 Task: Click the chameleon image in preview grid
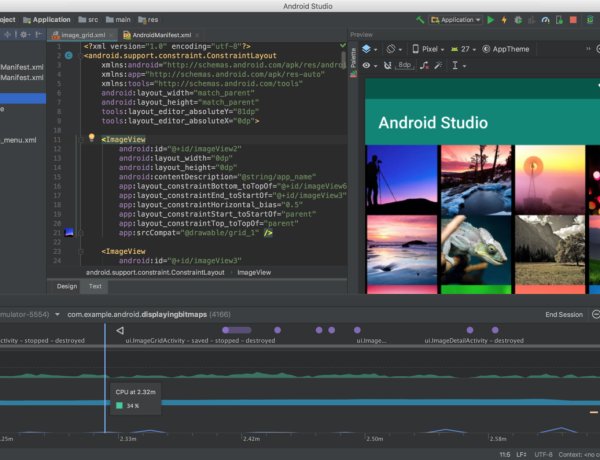[x=476, y=250]
